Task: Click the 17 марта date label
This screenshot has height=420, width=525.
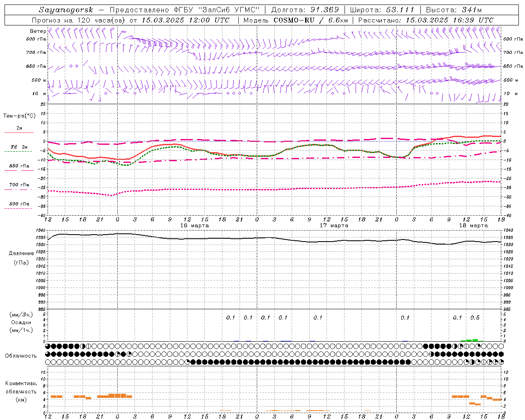Action: click(x=334, y=225)
